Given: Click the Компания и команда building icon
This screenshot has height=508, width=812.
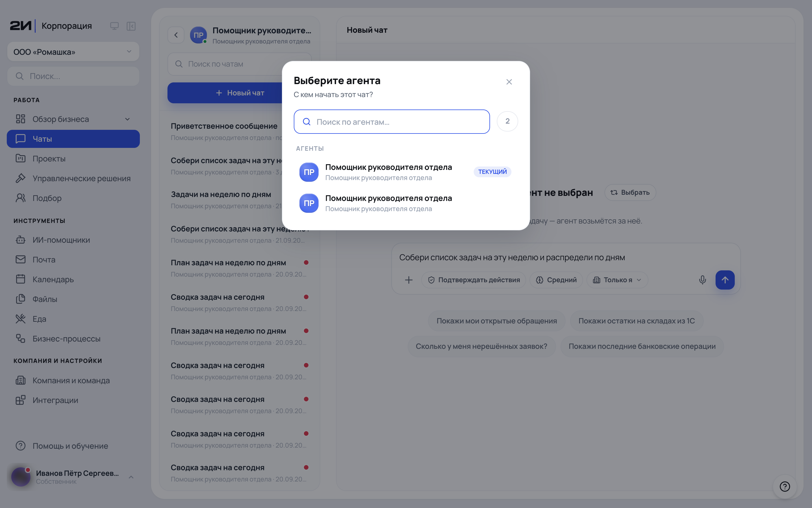Looking at the screenshot, I should 21,380.
